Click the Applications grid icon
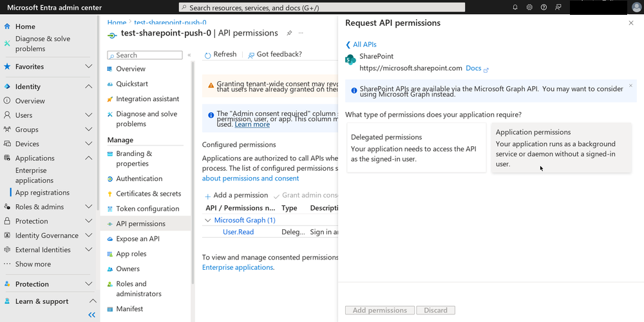The image size is (644, 322). [7, 158]
